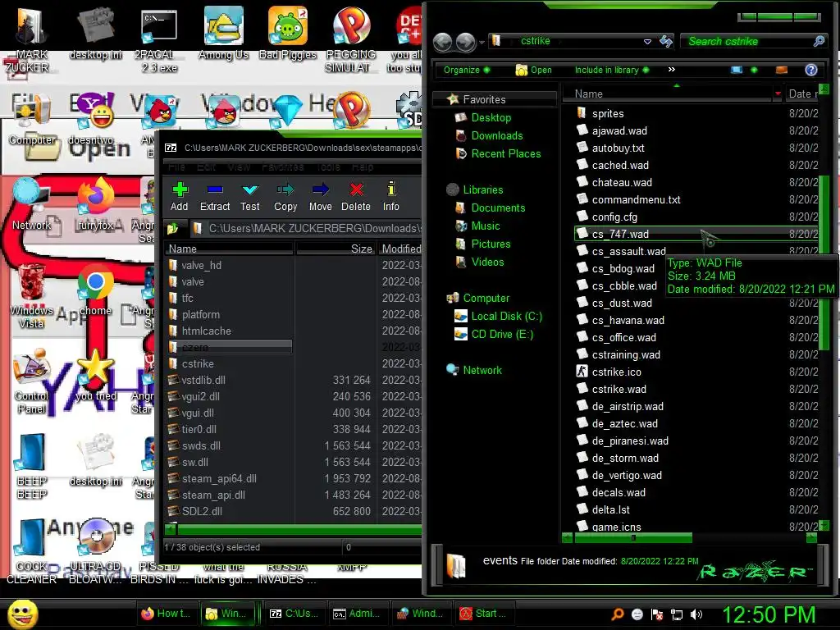The width and height of the screenshot is (840, 630).
Task: Click the Explorer vertical scrollbar down arrow
Action: [824, 525]
